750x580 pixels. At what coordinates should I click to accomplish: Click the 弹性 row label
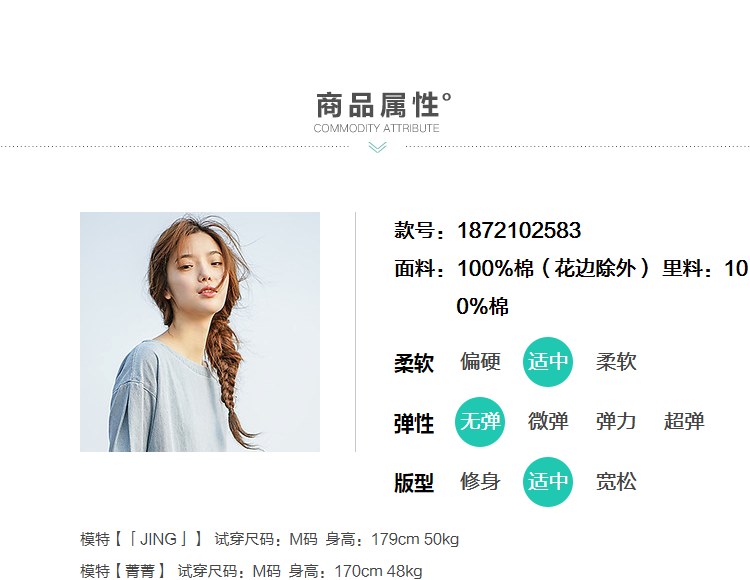click(x=414, y=424)
